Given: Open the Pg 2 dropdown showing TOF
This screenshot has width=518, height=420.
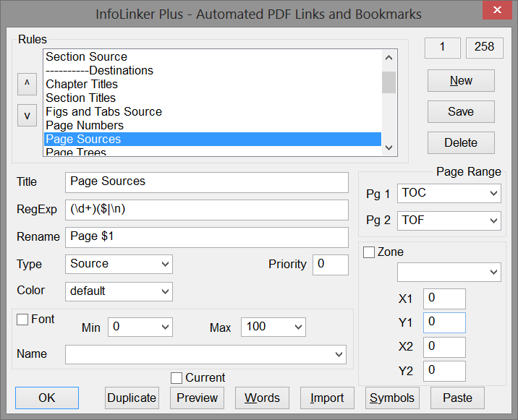Looking at the screenshot, I should click(449, 220).
